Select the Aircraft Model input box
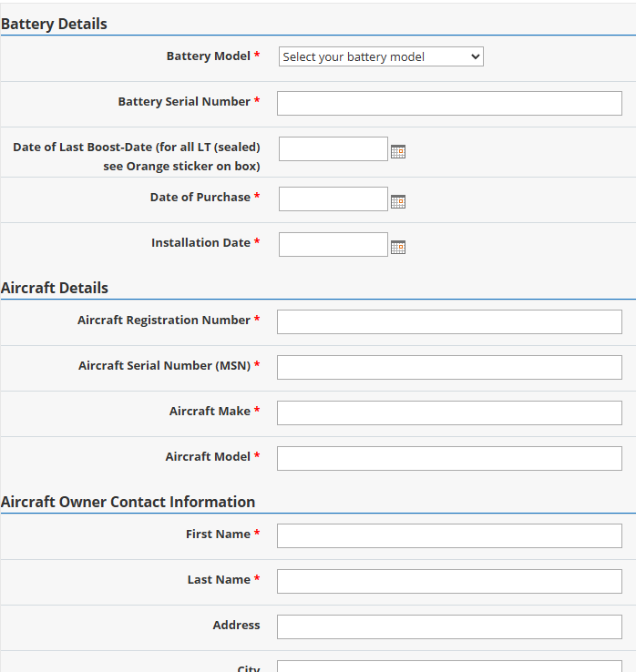The height and width of the screenshot is (672, 636). [449, 458]
